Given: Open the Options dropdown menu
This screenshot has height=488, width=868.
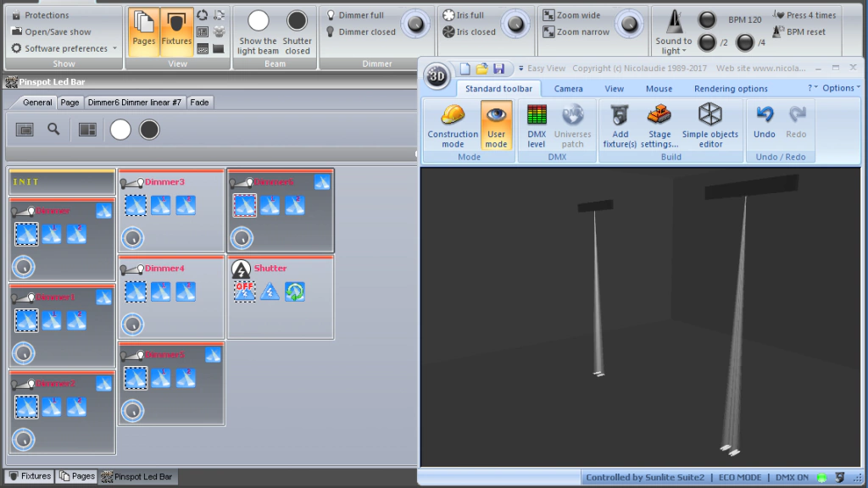Looking at the screenshot, I should tap(842, 88).
